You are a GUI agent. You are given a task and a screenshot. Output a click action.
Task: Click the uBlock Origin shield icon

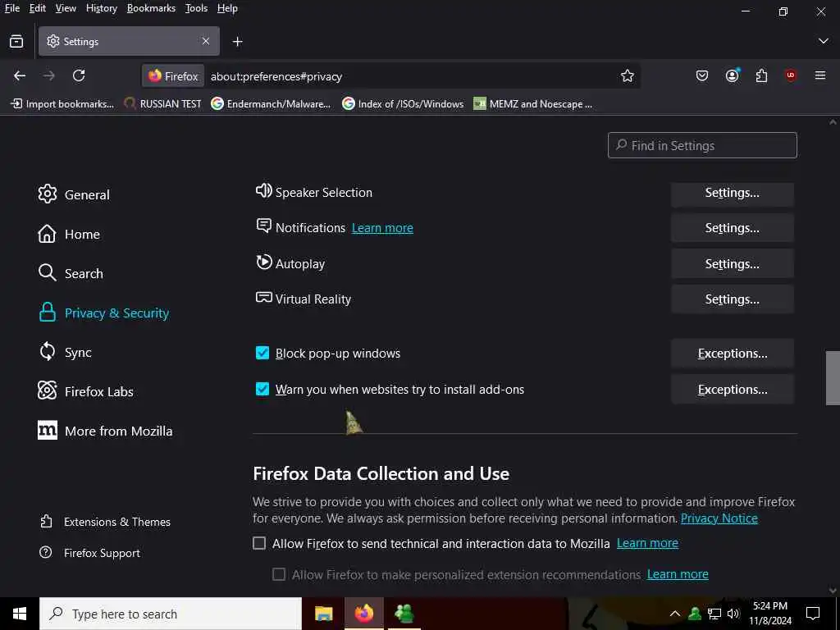[790, 75]
